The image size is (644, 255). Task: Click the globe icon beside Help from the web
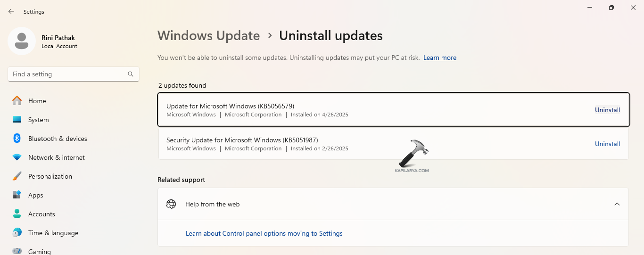coord(171,204)
